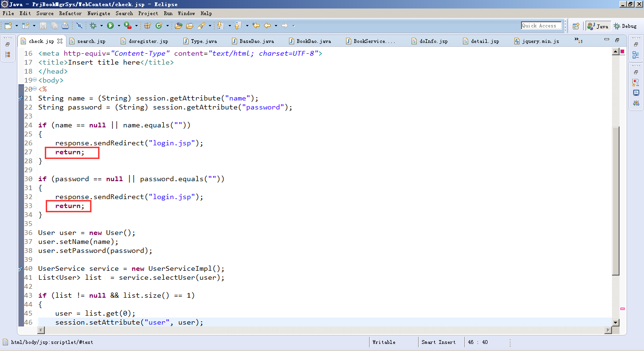Save the current file with the Save icon
This screenshot has width=644, height=351.
pyautogui.click(x=43, y=25)
